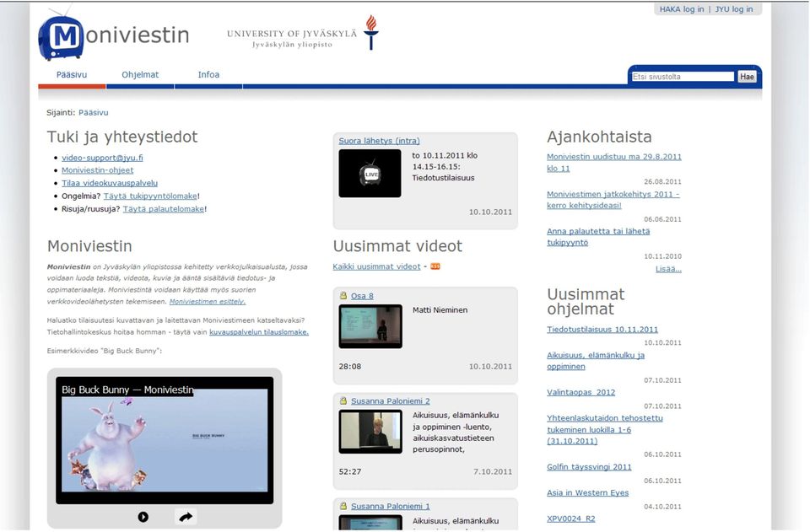Open the Täytä tukipyyntölomake link

(150, 196)
